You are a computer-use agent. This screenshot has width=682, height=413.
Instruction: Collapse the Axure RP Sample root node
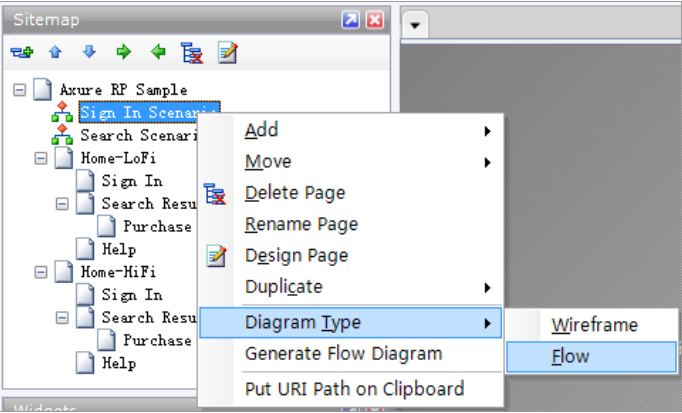20,90
